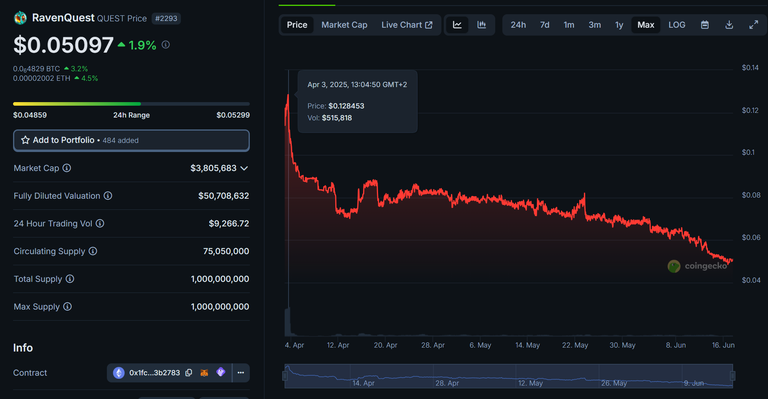
Task: Click info icon beside Fully Diluted Valuation
Action: (108, 196)
